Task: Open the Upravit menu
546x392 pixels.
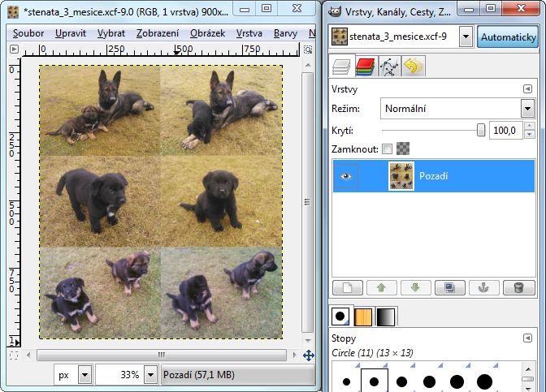Action: pos(71,33)
